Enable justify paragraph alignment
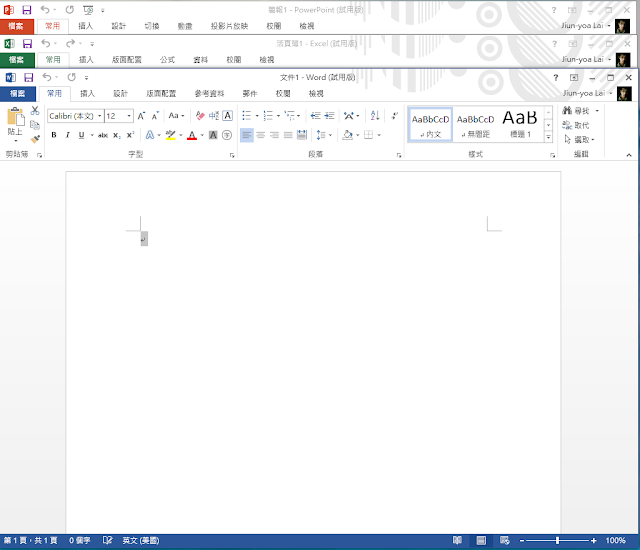 [x=288, y=135]
